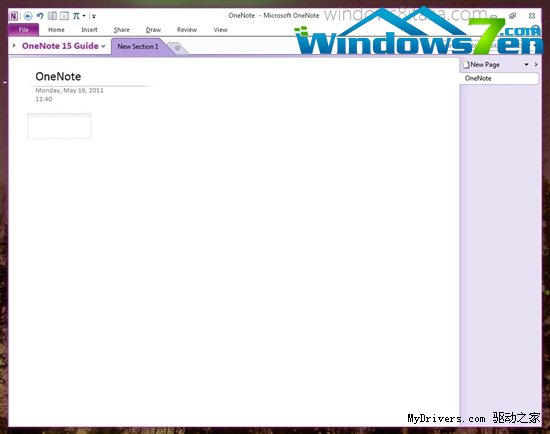Click the page time 11:40
This screenshot has height=434, width=550.
(44, 99)
